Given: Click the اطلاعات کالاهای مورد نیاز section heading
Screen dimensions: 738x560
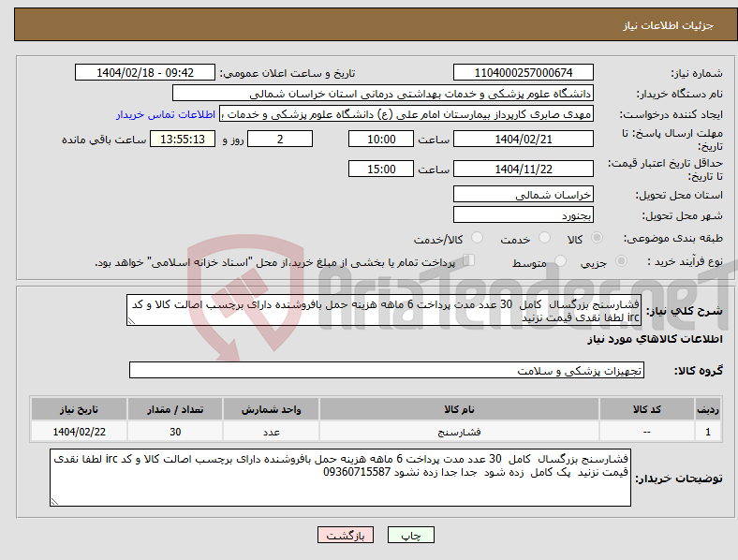Looking at the screenshot, I should coord(655,339).
